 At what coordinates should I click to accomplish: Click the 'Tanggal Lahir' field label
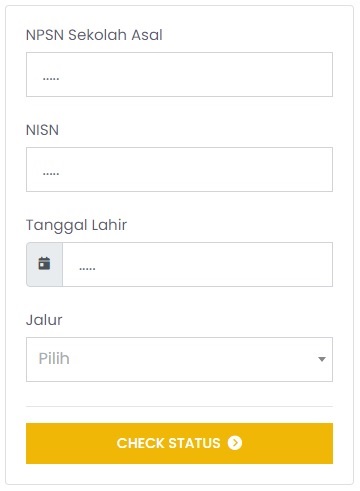[x=76, y=225]
